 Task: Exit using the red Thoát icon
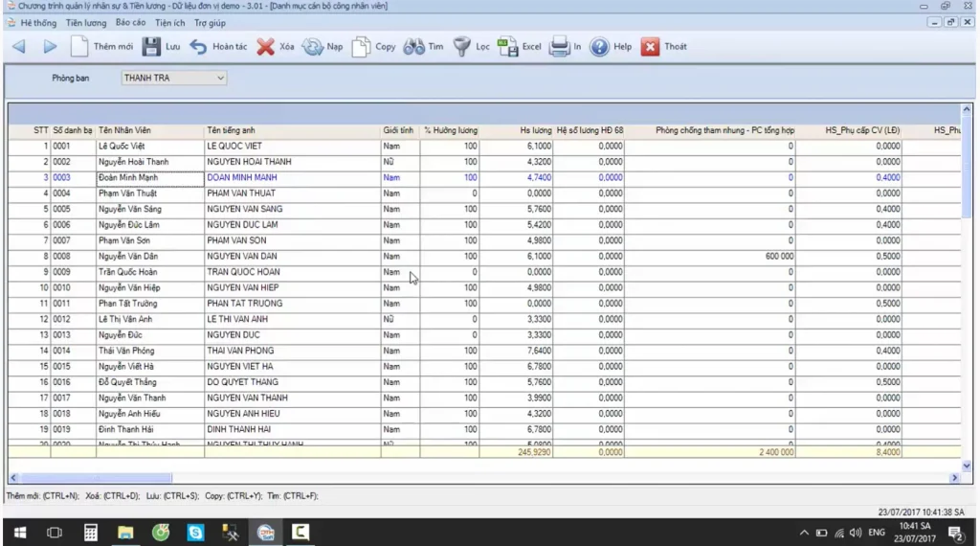(650, 47)
